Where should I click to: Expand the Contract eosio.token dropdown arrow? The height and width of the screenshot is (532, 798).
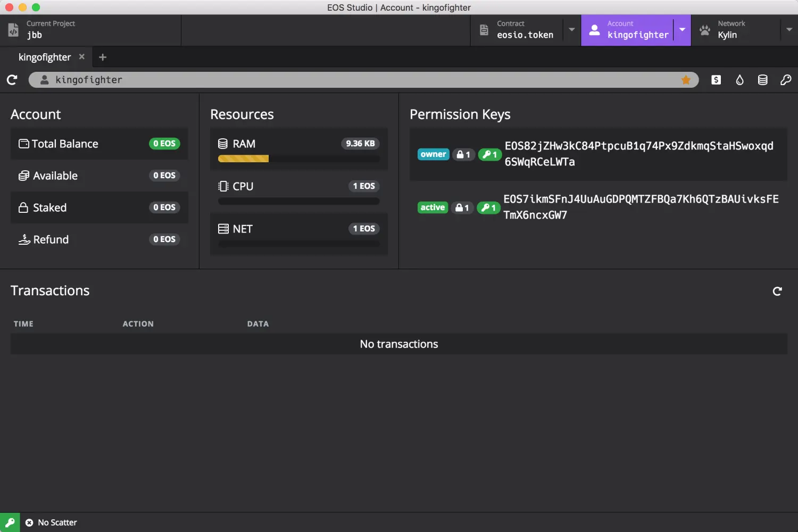click(x=572, y=30)
